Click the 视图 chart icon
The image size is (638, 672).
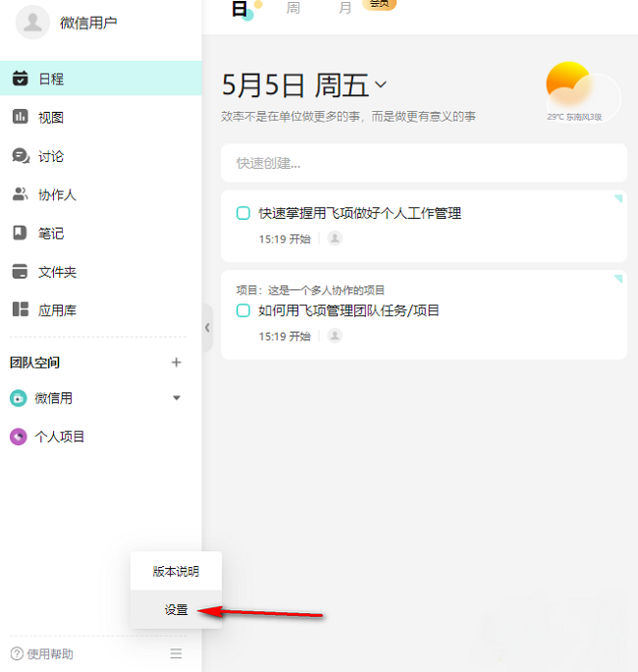pyautogui.click(x=20, y=117)
